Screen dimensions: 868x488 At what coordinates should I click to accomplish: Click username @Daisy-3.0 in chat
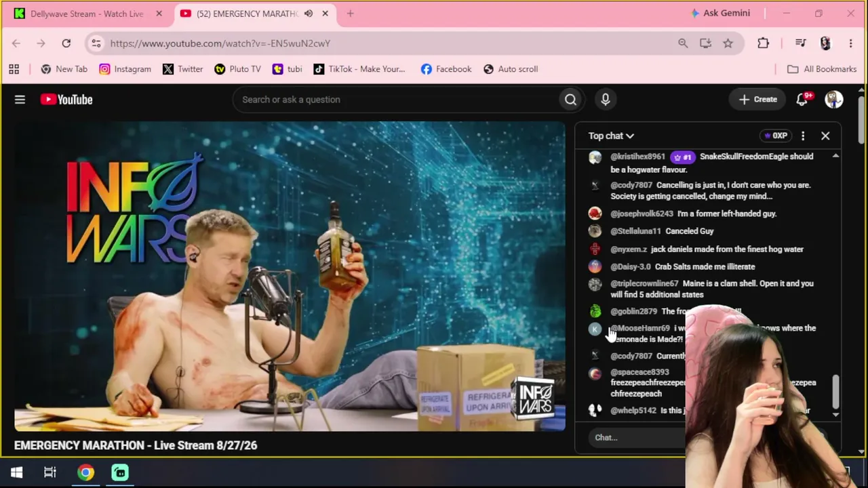pyautogui.click(x=630, y=267)
